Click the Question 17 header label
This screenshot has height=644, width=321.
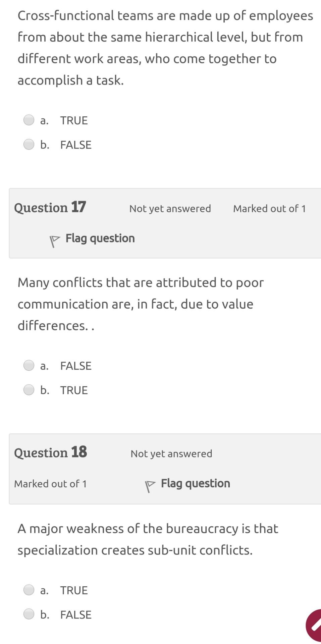tap(50, 208)
